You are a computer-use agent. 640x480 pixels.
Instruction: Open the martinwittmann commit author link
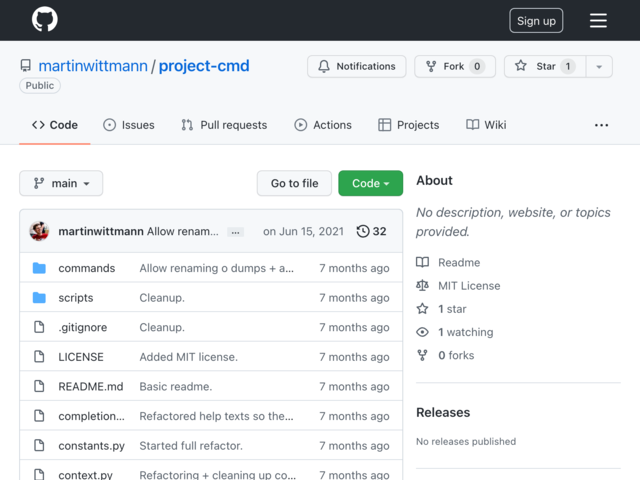[x=101, y=231]
